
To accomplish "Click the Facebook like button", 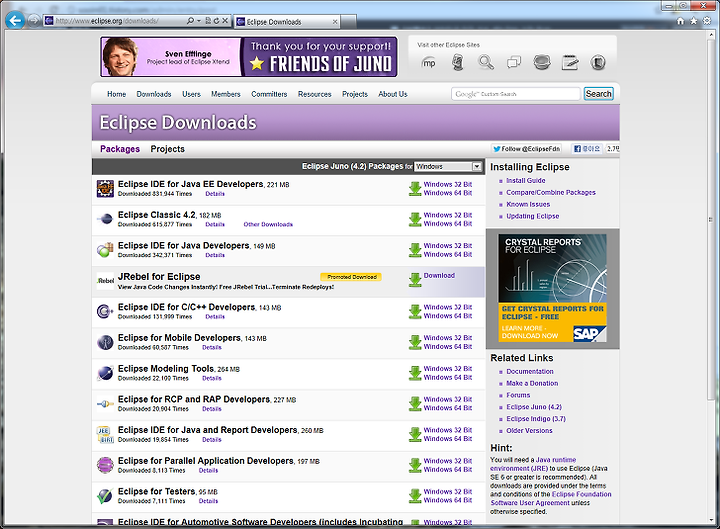I will [586, 149].
